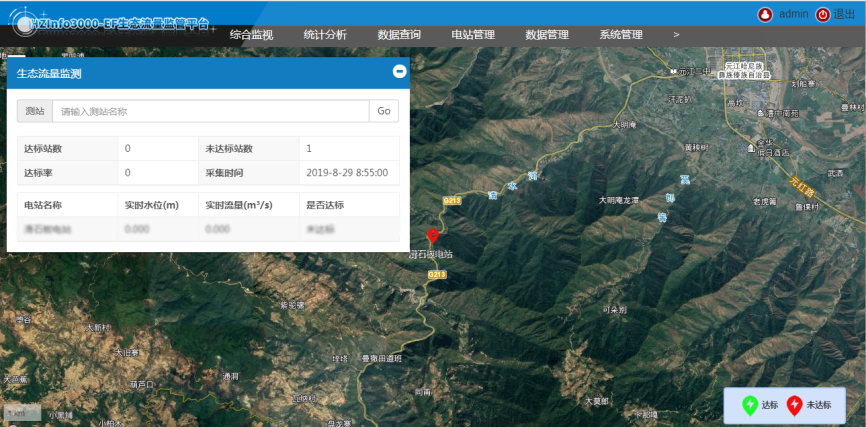This screenshot has height=427, width=866.
Task: Click the red station marker on the map
Action: tap(433, 235)
